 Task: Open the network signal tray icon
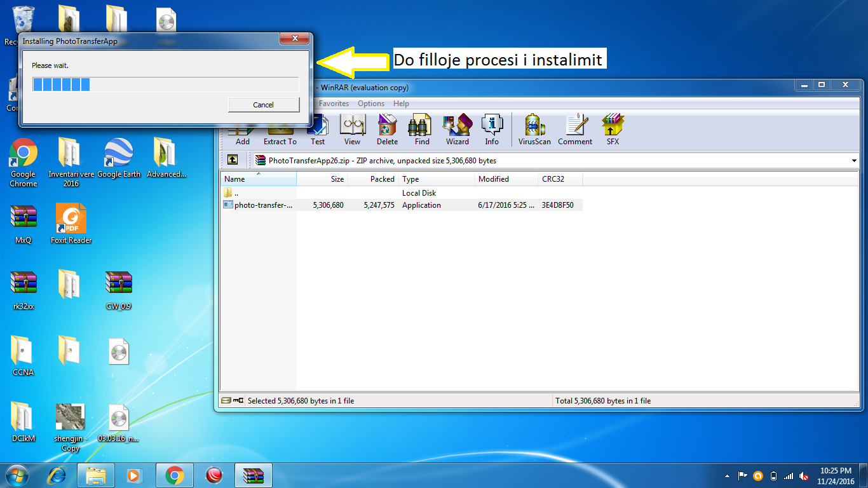tap(789, 476)
